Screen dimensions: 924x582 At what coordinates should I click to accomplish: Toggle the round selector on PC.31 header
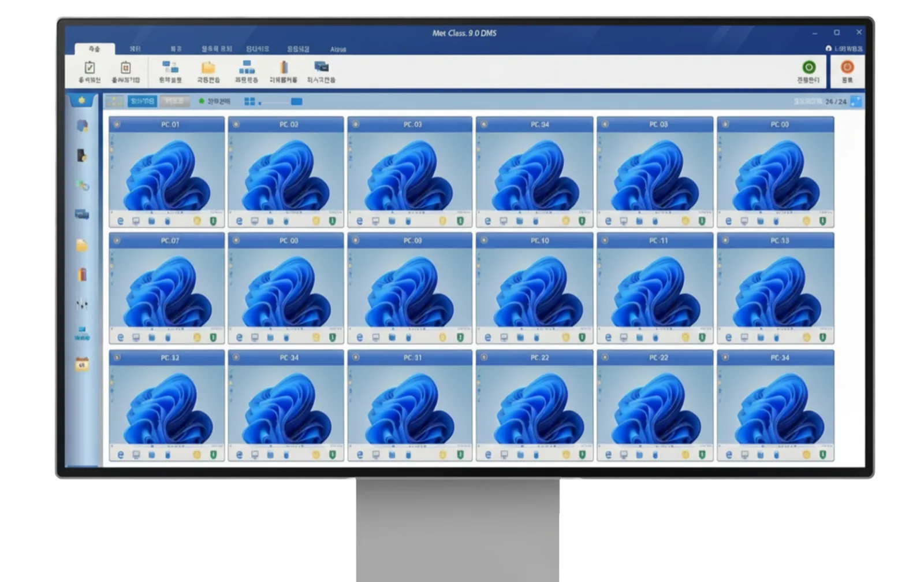point(356,358)
